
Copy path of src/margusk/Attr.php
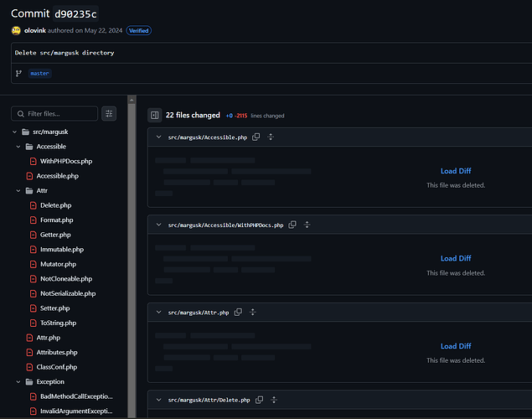point(238,312)
